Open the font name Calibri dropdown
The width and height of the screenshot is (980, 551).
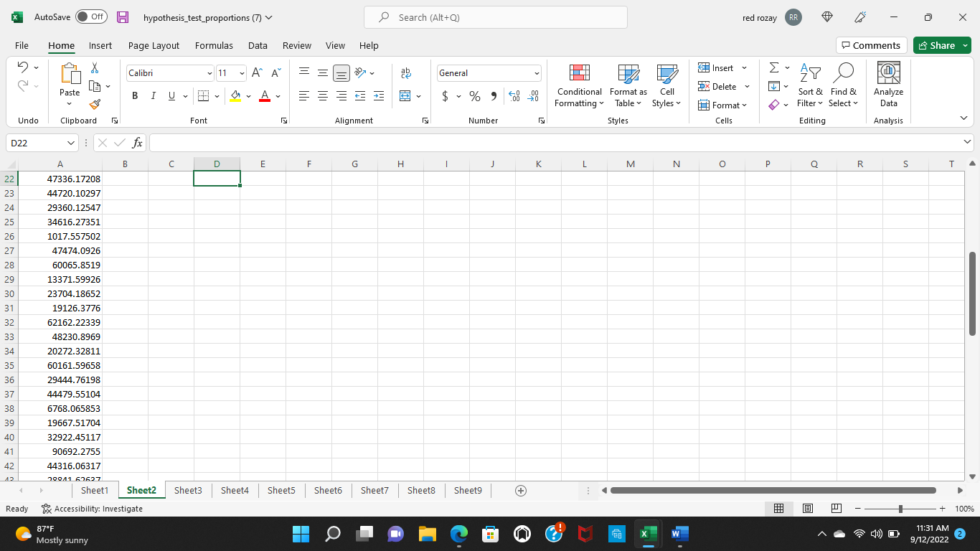pyautogui.click(x=209, y=73)
